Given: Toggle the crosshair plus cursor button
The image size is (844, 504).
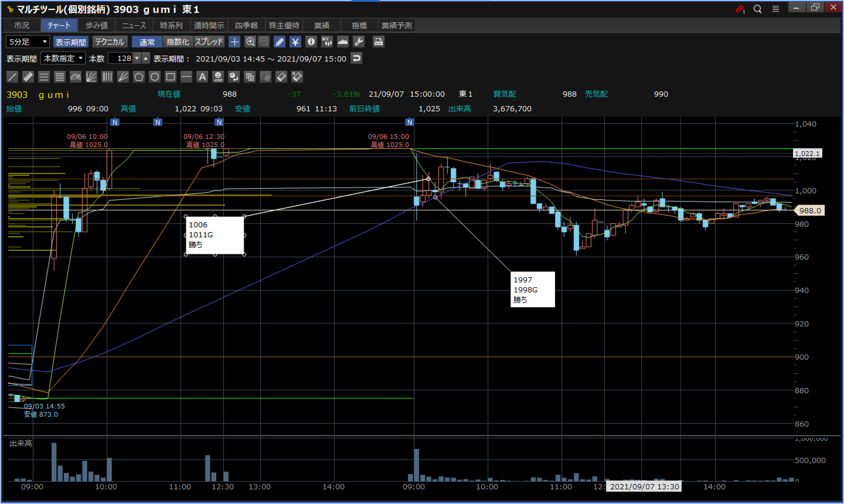Looking at the screenshot, I should 234,42.
